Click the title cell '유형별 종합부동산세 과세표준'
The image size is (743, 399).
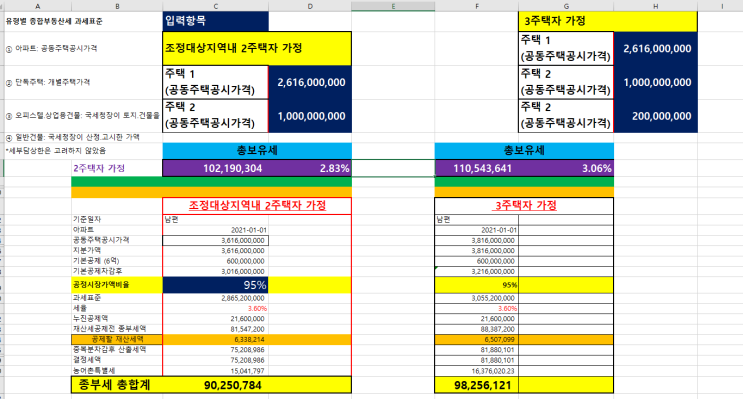click(54, 21)
